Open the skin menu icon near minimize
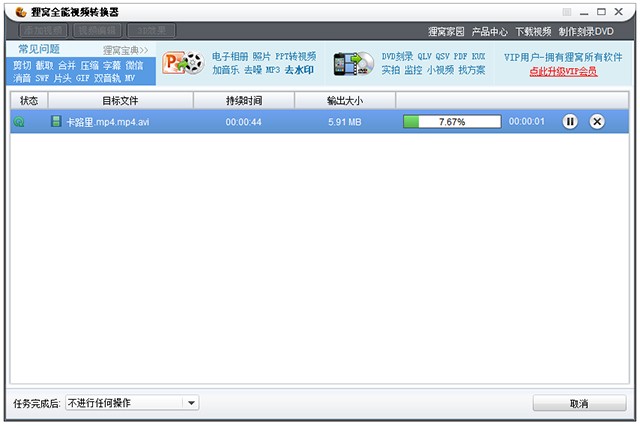The height and width of the screenshot is (426, 640). [567, 12]
